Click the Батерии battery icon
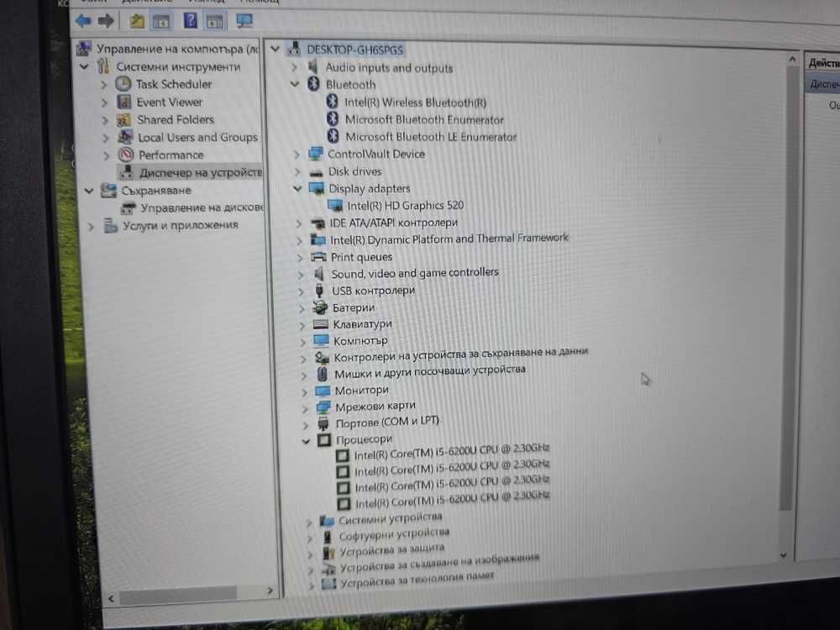The width and height of the screenshot is (840, 630). [320, 307]
